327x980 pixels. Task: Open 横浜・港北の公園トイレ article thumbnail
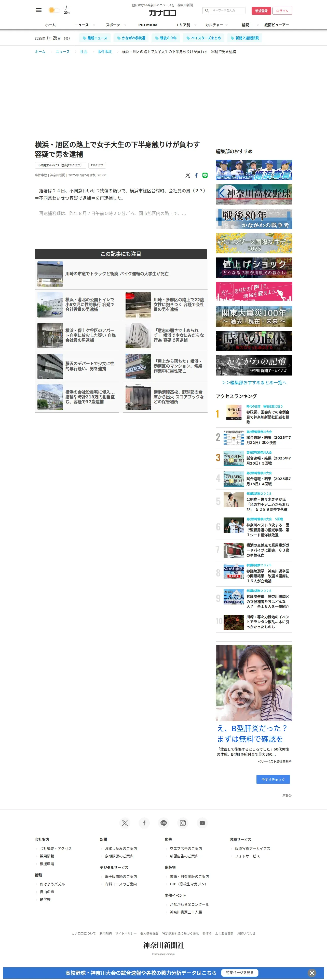(50, 305)
